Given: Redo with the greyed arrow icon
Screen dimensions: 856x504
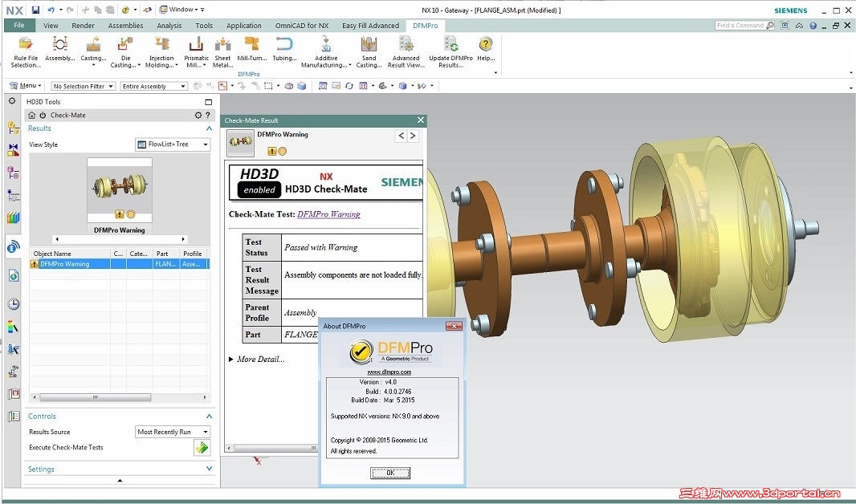Looking at the screenshot, I should pyautogui.click(x=70, y=10).
